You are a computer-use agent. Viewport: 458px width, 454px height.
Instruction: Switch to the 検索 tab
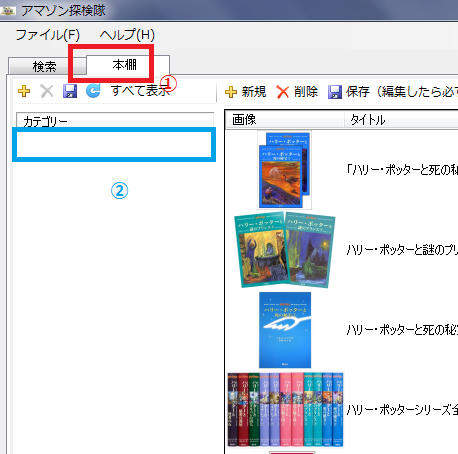point(44,66)
